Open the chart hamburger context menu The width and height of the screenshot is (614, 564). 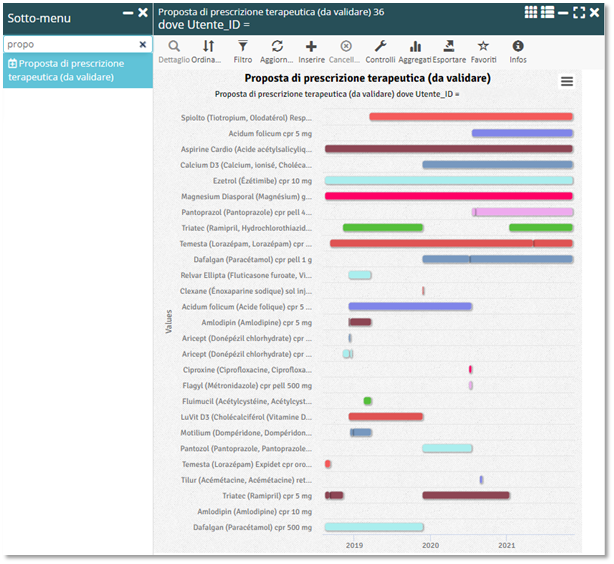pos(567,82)
